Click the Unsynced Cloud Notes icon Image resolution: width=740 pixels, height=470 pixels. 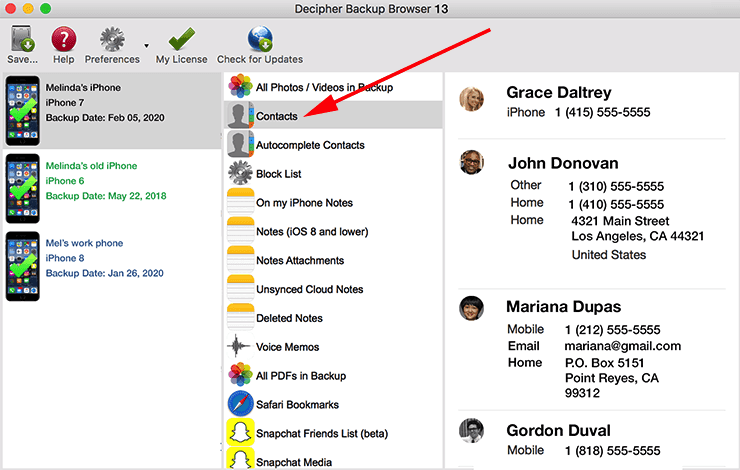point(240,288)
